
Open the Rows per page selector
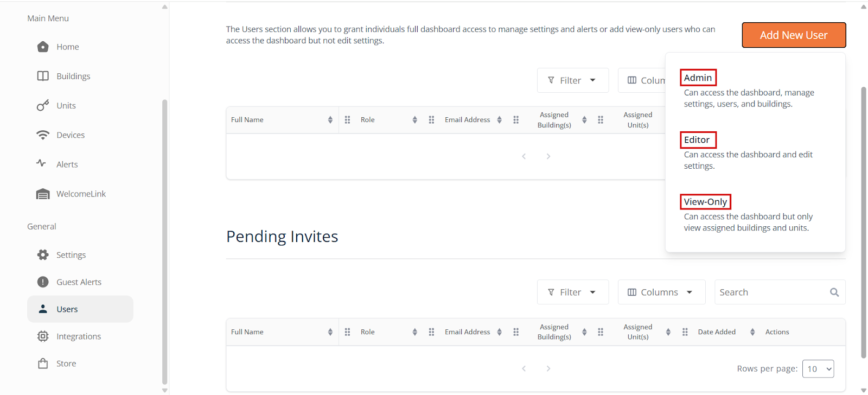pos(818,369)
